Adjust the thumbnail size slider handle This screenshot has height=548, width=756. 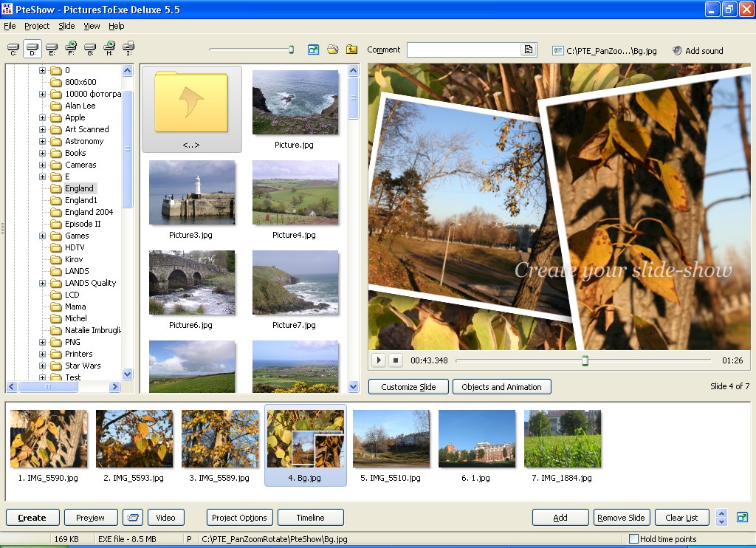coord(291,49)
